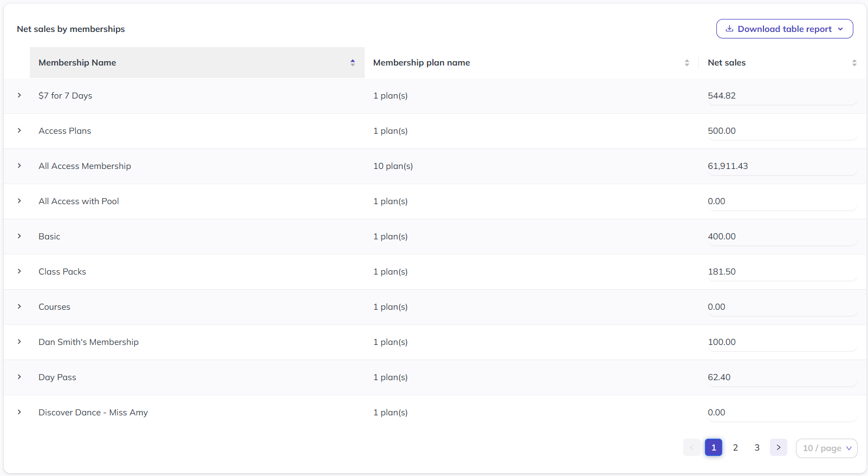Click the 'Dan Smith's Membership' name
This screenshot has height=476, width=868.
pos(88,342)
